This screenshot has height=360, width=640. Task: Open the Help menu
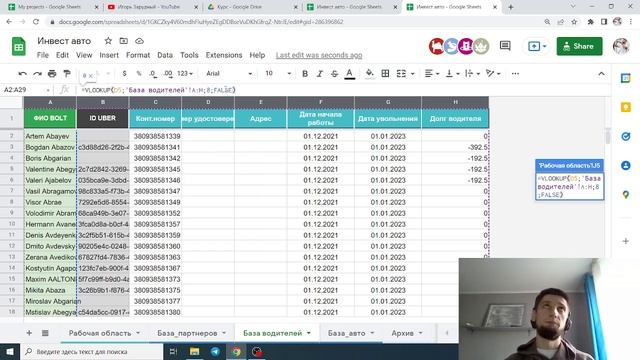tap(257, 55)
